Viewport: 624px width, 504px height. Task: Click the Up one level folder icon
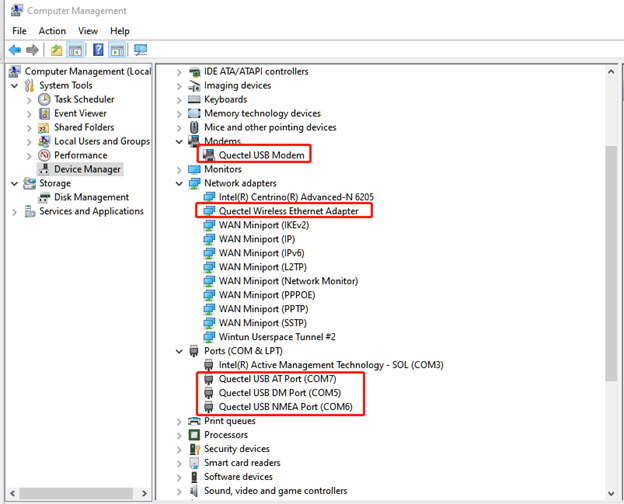tap(57, 50)
